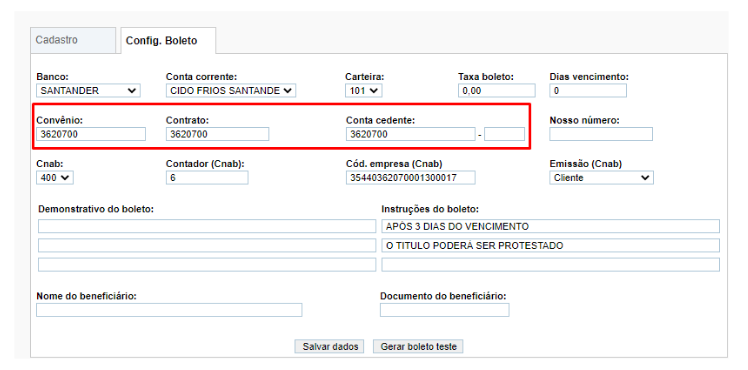Click the second Demonstrativo do boleto line
Image resolution: width=748 pixels, height=370 pixels.
click(x=207, y=246)
